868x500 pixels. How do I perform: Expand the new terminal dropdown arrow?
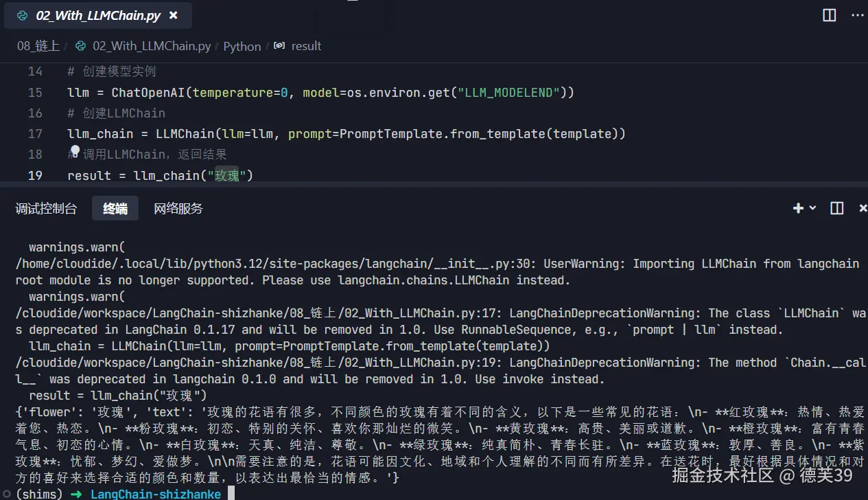point(813,208)
